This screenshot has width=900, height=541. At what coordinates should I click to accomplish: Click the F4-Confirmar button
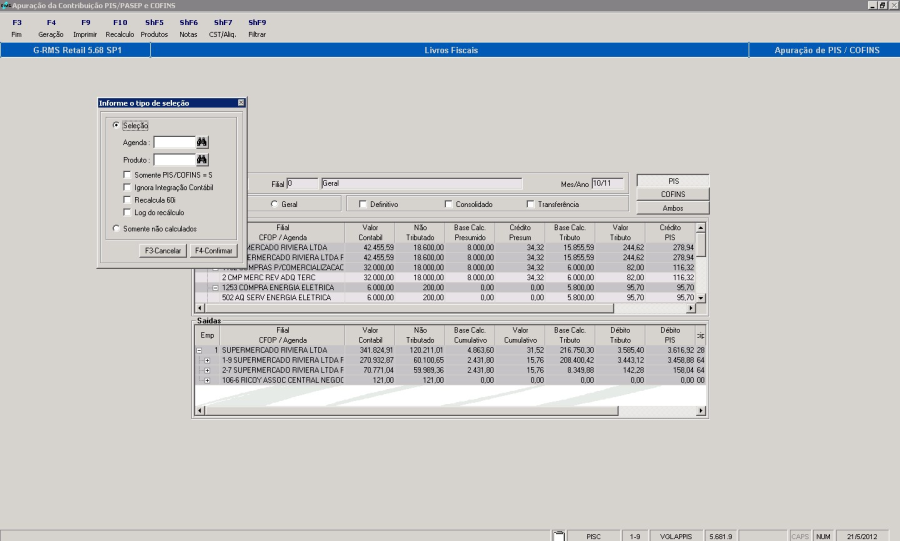coord(213,250)
